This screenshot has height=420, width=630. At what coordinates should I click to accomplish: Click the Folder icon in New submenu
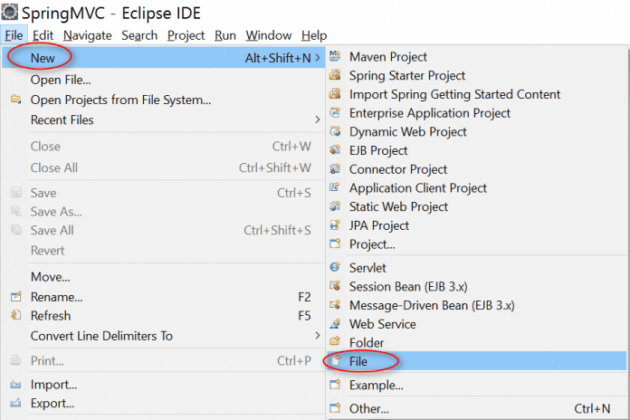[336, 343]
